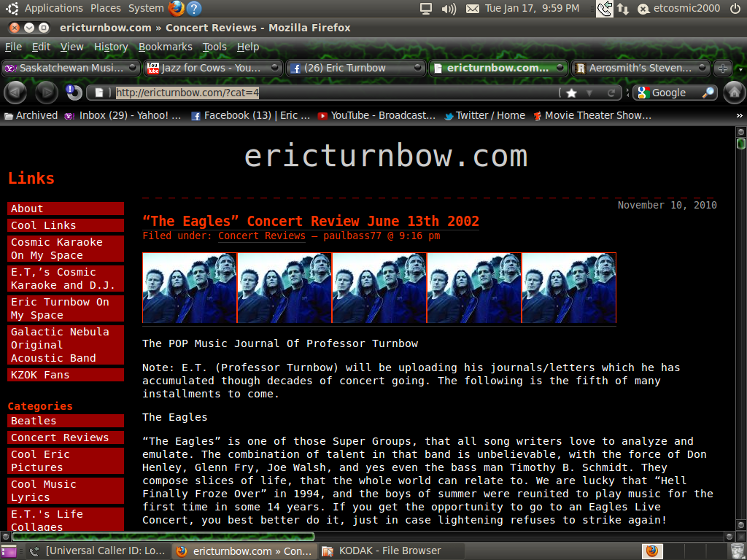The width and height of the screenshot is (747, 560).
Task: Click the Firefox forward arrow button
Action: 46,93
